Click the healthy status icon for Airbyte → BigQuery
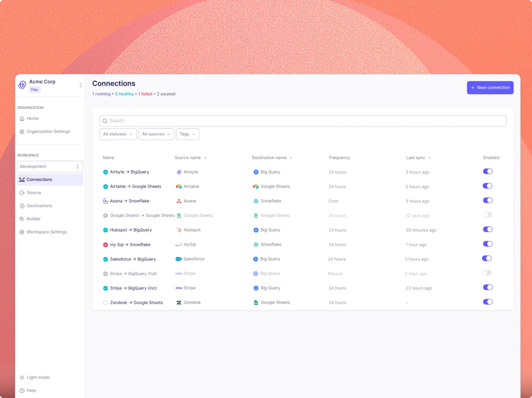 pyautogui.click(x=106, y=172)
